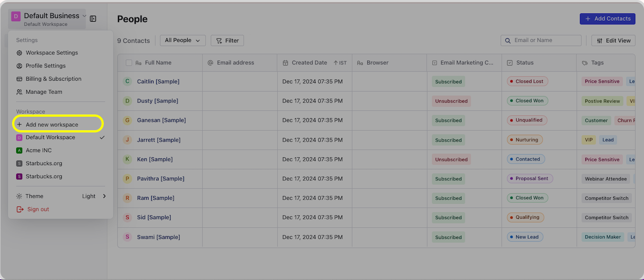
Task: Click the Closed Lost status tag
Action: click(527, 81)
